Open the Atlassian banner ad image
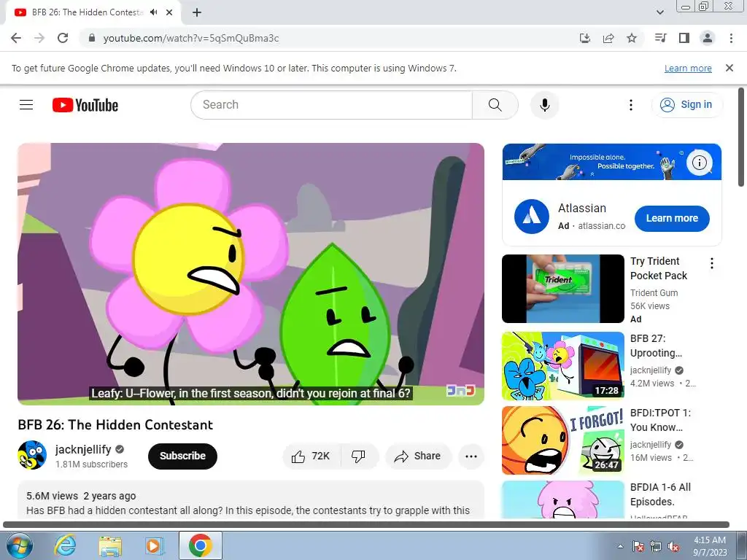This screenshot has width=747, height=560. coord(612,162)
